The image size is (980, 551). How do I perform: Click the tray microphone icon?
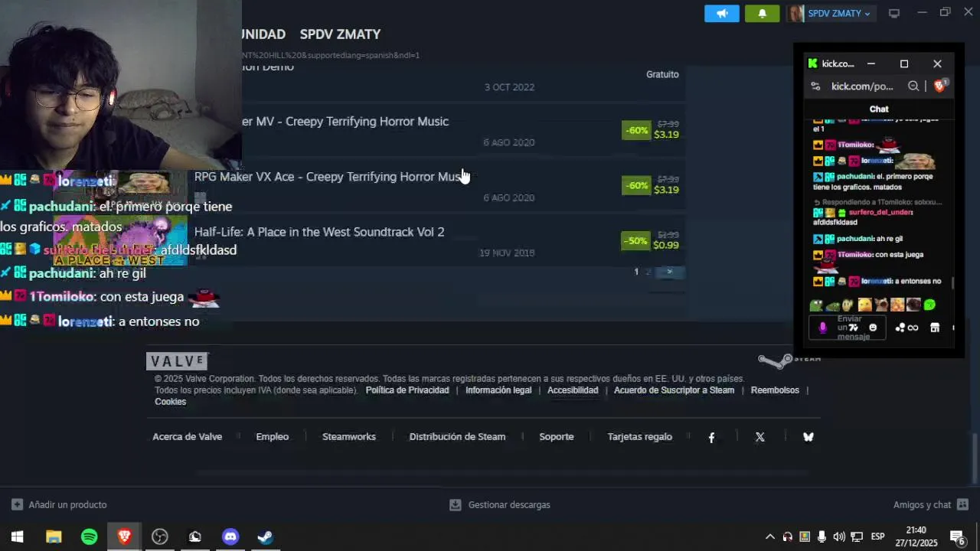tap(822, 536)
